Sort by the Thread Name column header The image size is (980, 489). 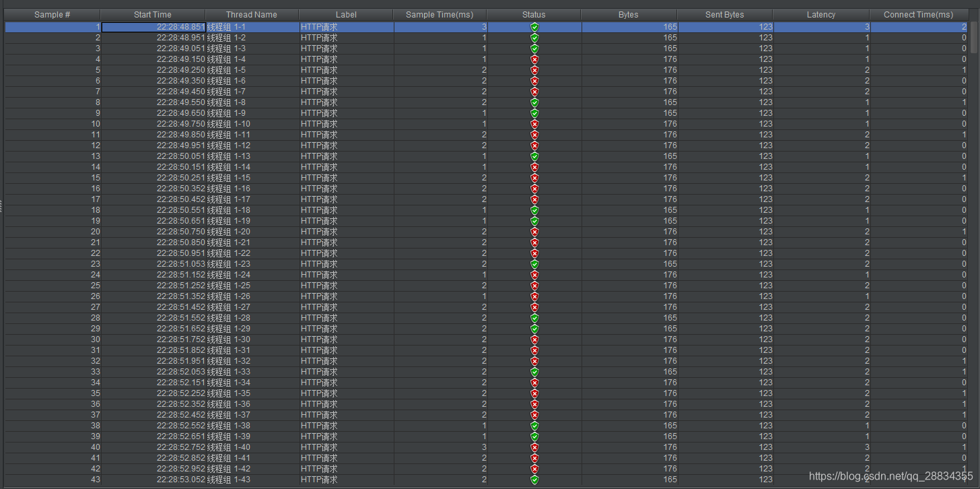[252, 15]
